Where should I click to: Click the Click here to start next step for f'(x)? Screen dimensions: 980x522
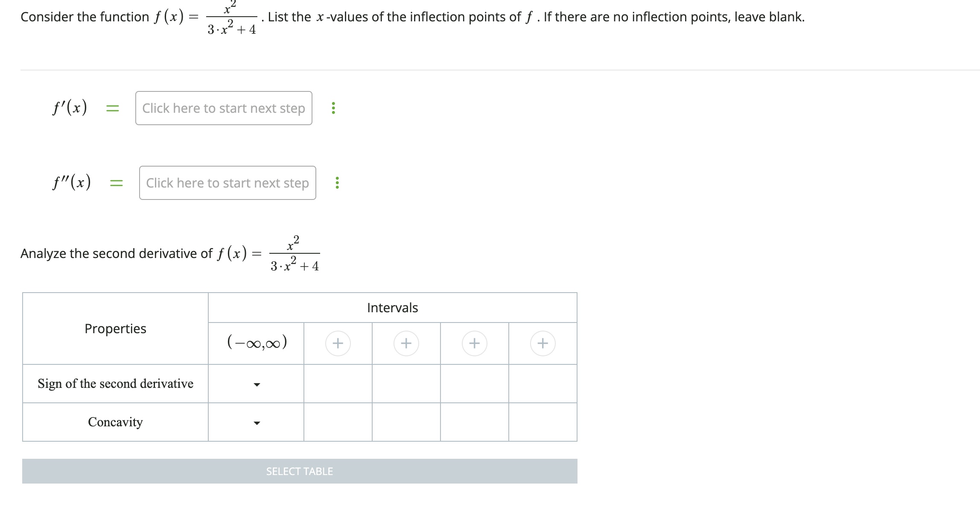tap(224, 109)
